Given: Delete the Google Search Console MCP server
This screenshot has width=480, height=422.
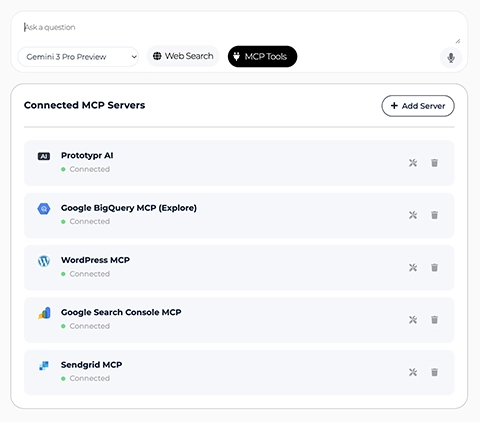Looking at the screenshot, I should pyautogui.click(x=434, y=320).
